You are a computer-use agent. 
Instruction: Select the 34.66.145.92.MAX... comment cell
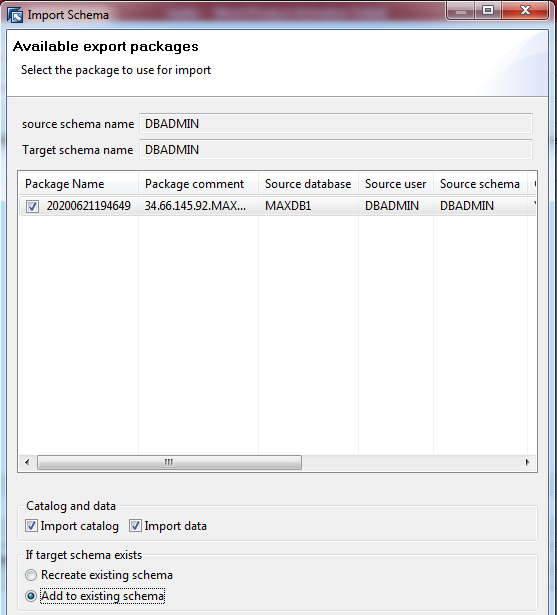[x=195, y=206]
